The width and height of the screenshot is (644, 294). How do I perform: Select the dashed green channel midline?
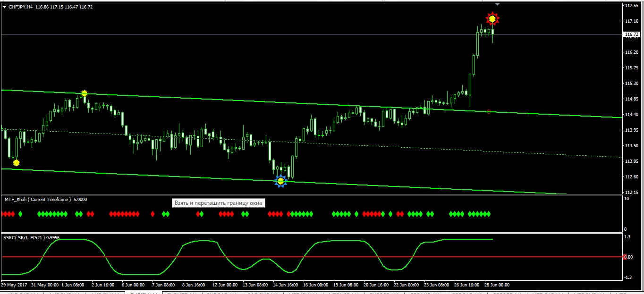[312, 143]
